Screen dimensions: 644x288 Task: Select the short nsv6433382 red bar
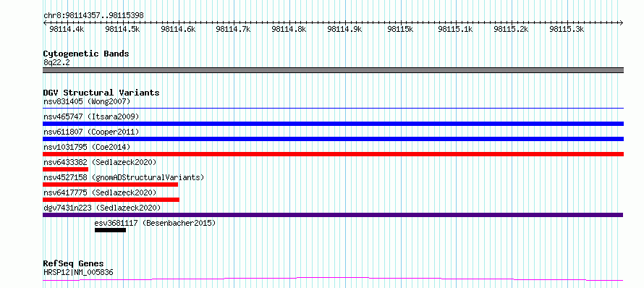(x=65, y=169)
